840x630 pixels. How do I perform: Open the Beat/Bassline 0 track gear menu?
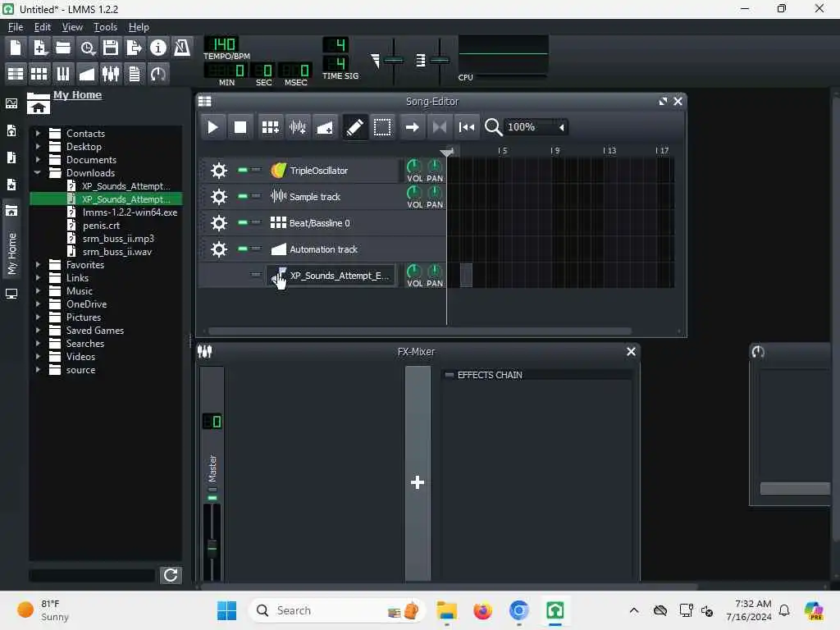[x=218, y=223]
